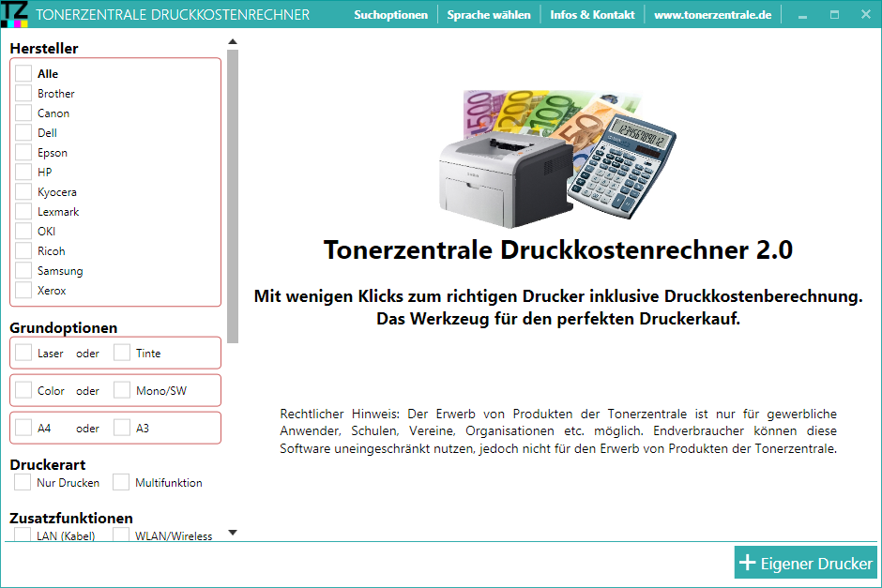Screen dimensions: 882x588
Task: Visit www.tonerzentrale.de link
Action: [713, 14]
